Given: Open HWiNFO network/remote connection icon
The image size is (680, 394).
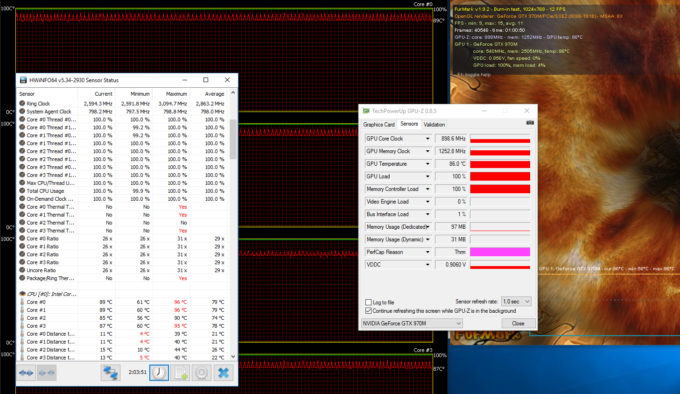Looking at the screenshot, I should [111, 373].
